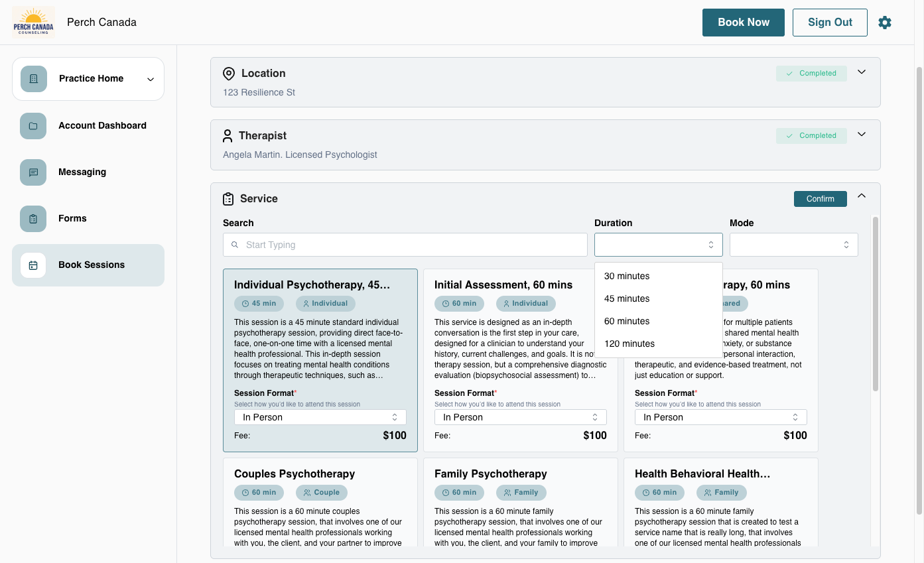Click the page vertical scrollbar
924x563 pixels.
click(x=919, y=290)
